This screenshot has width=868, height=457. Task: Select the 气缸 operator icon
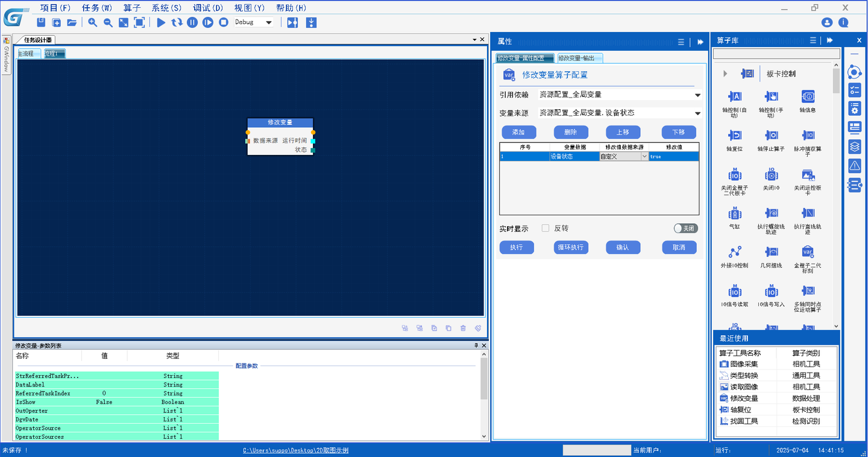pyautogui.click(x=734, y=213)
